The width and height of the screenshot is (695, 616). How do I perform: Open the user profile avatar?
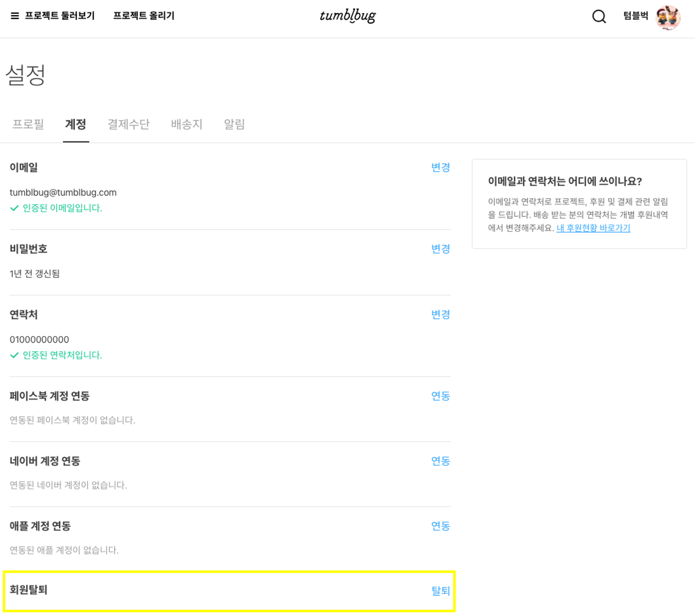[668, 17]
